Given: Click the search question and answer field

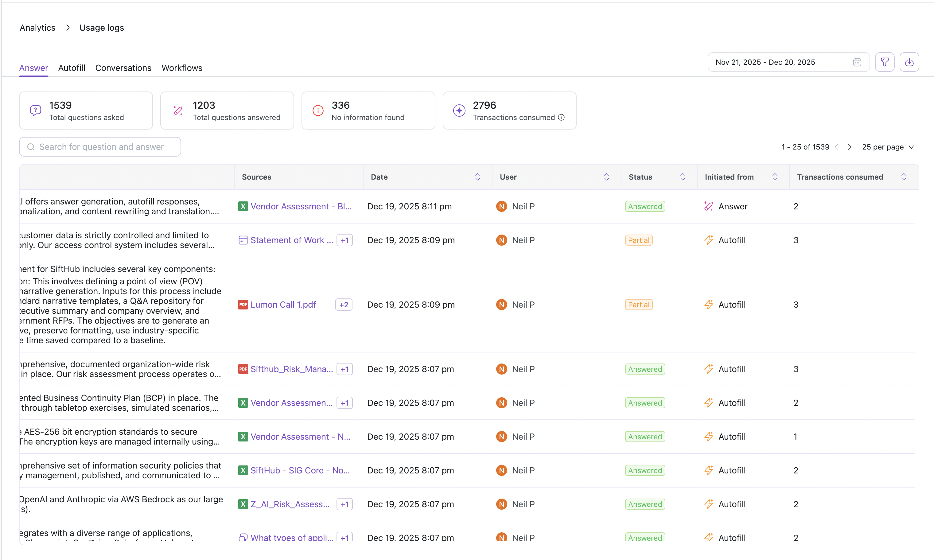Looking at the screenshot, I should point(100,147).
